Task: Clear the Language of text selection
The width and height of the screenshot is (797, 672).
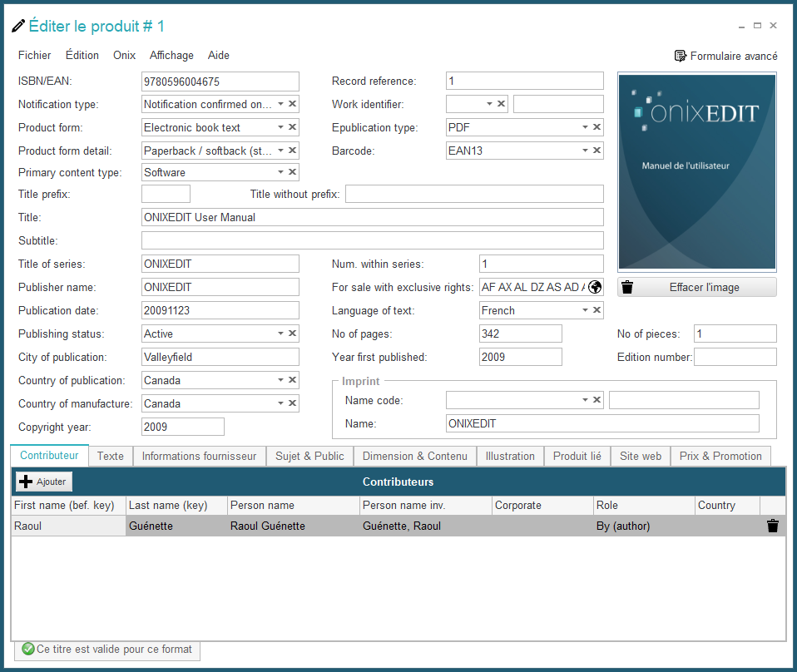Action: click(x=597, y=310)
